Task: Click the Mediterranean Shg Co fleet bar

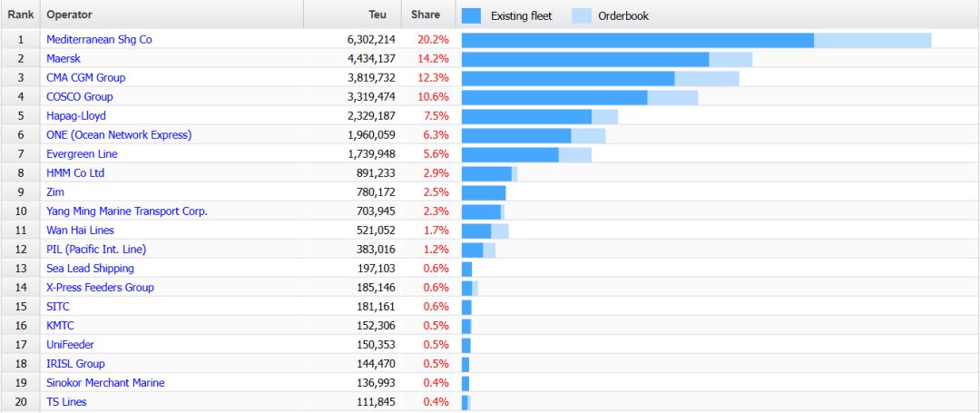Action: point(637,40)
